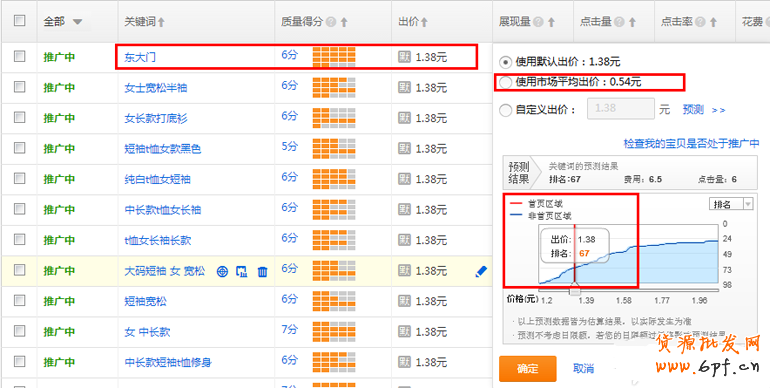Screen dimensions: 770x388
Task: Select 使用市场平均出价 radio option
Action: [505, 83]
